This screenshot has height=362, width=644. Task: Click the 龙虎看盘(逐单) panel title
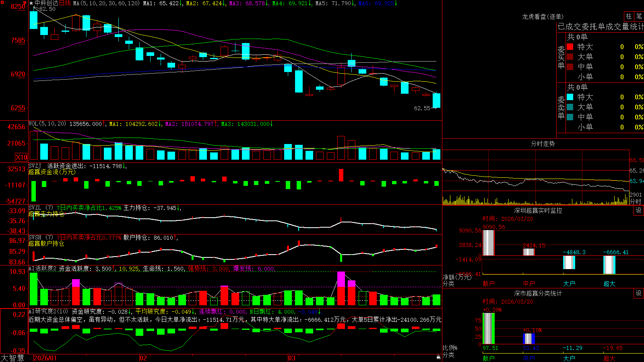(x=543, y=16)
